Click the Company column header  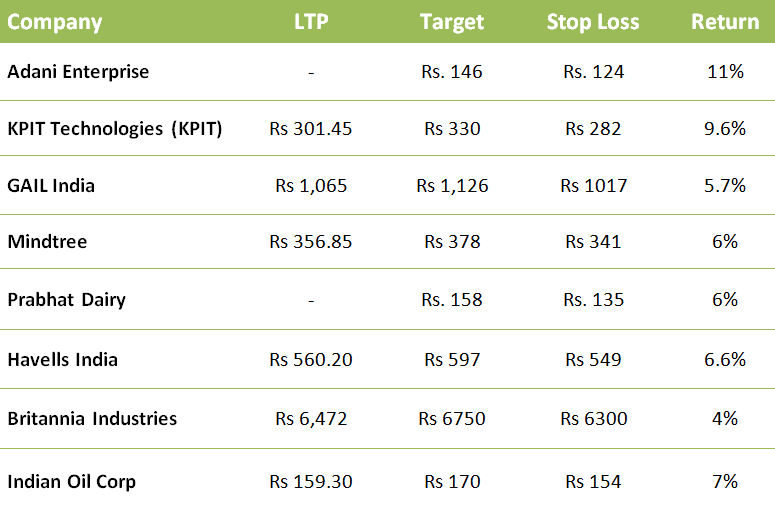tap(54, 22)
